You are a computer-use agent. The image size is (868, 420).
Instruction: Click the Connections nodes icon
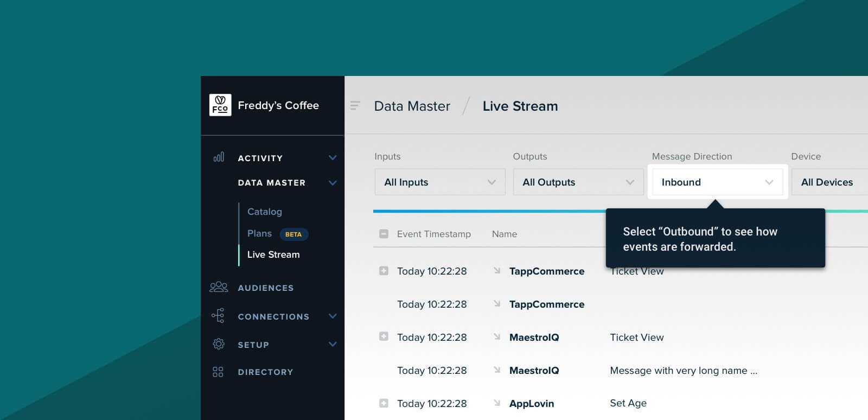tap(218, 316)
